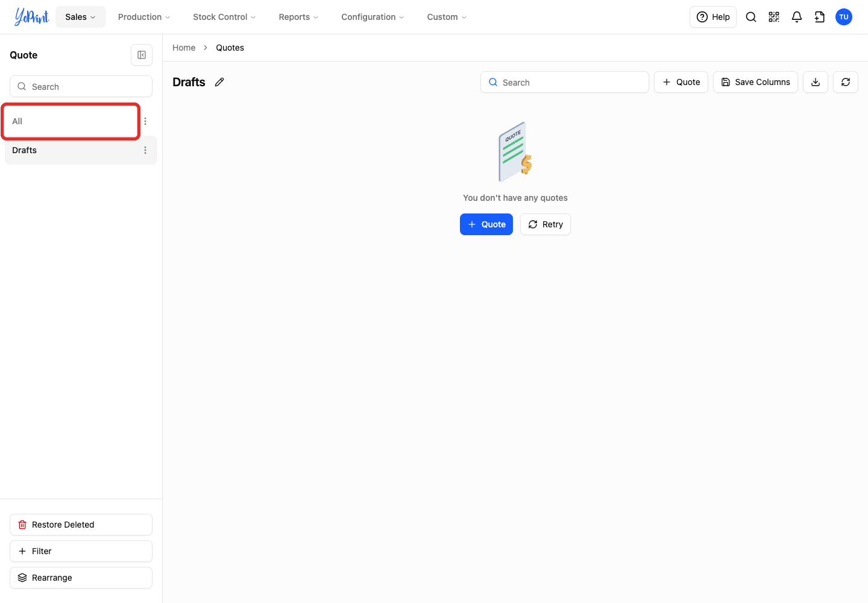Select the All quotes view

coord(71,121)
